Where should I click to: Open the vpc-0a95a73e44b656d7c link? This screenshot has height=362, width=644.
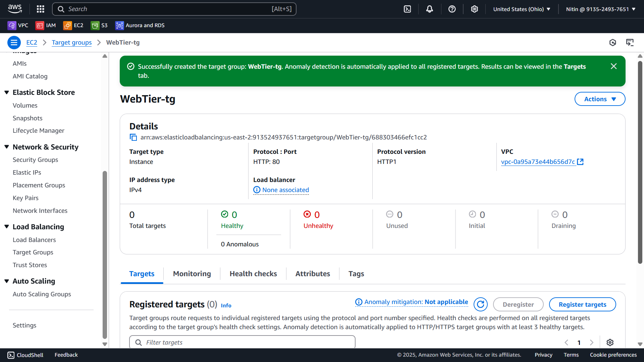click(538, 162)
